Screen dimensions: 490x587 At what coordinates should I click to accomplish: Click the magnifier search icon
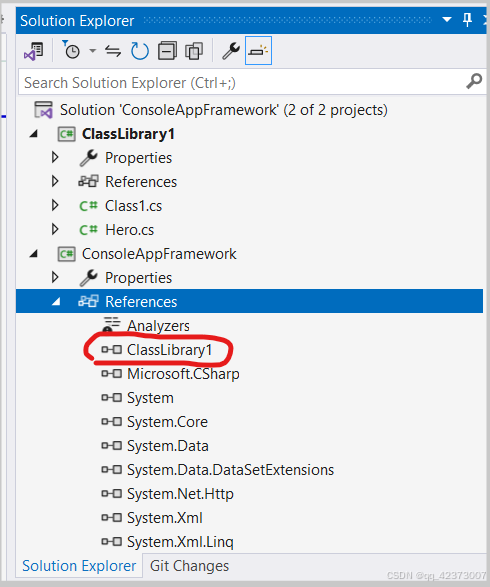(x=474, y=81)
